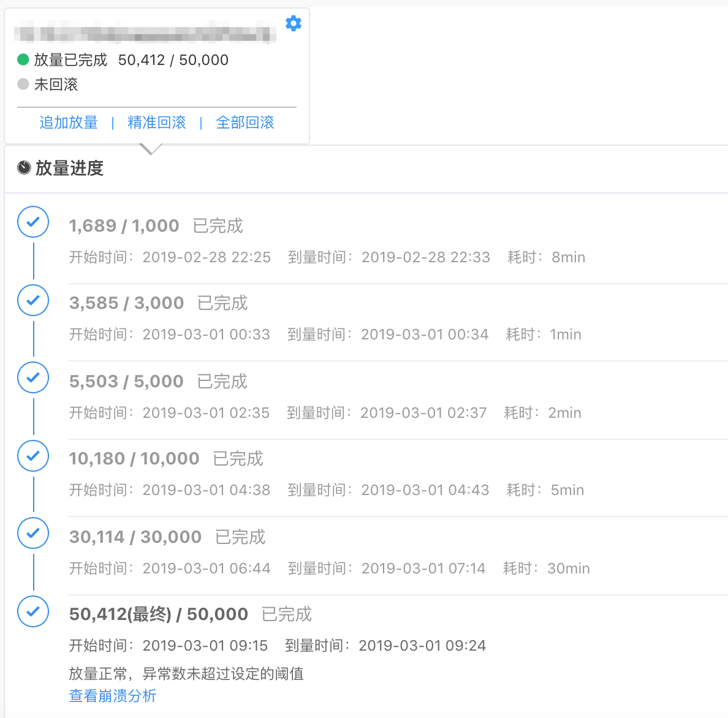The image size is (728, 718).
Task: Click the checkmark circle for 5,503 / 5,000
Action: click(33, 377)
